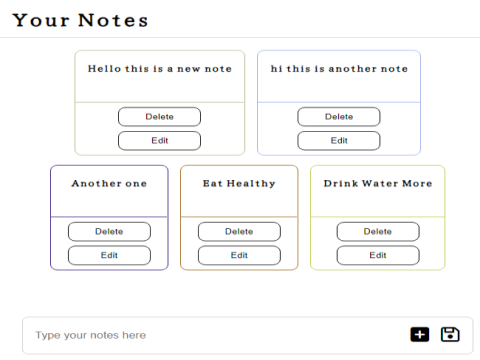Select the 'Drink Water More' note title

pos(378,183)
